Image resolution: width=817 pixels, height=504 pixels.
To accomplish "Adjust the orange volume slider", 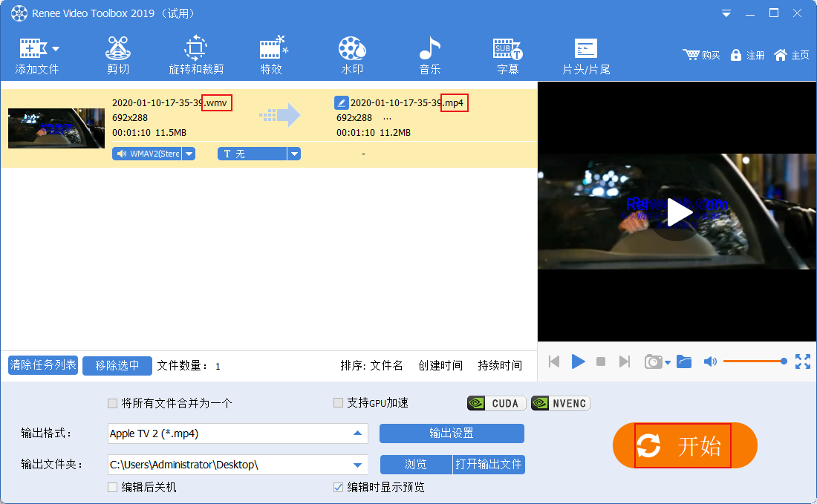I will coord(755,361).
